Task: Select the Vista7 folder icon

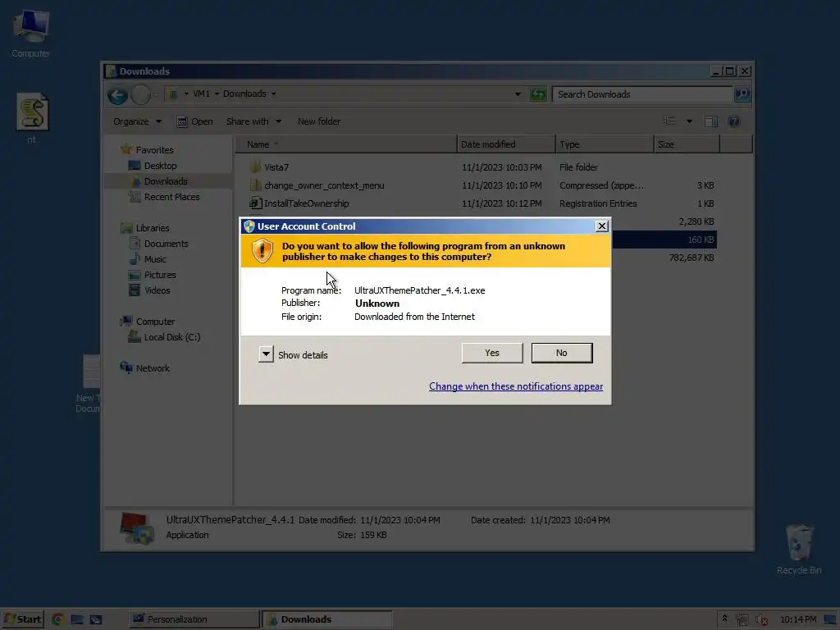Action: point(256,167)
